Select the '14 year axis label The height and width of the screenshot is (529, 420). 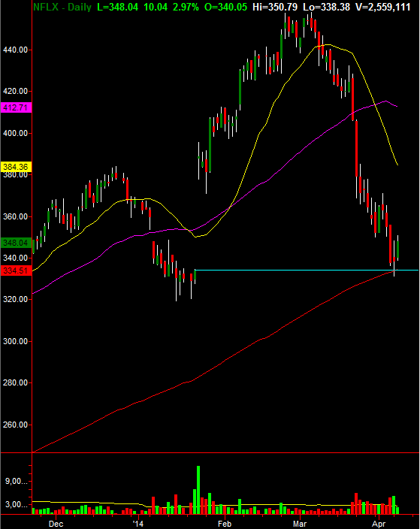[x=137, y=524]
